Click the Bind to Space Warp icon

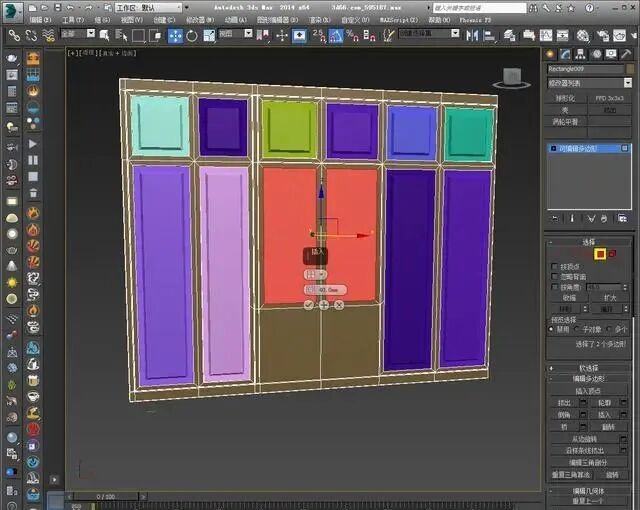click(x=48, y=35)
